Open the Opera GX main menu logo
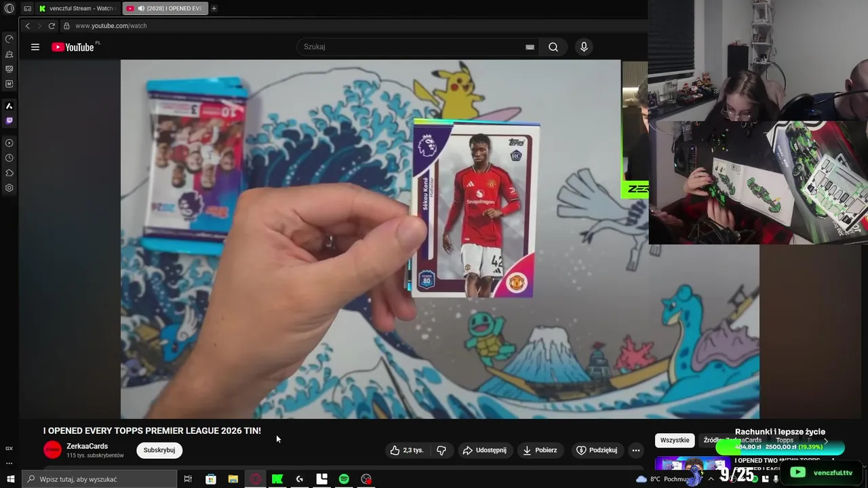Viewport: 868px width, 488px height. coord(9,8)
